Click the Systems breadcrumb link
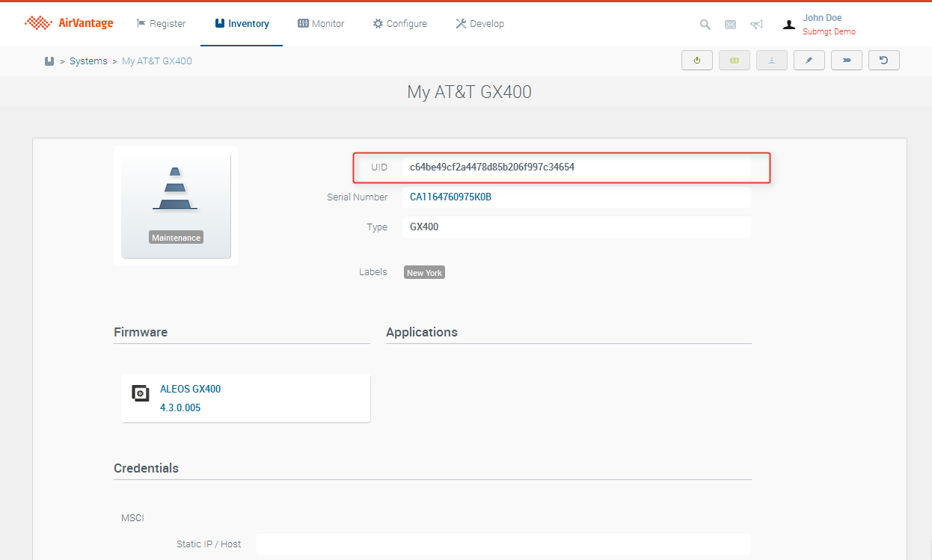Image resolution: width=932 pixels, height=560 pixels. [x=88, y=61]
